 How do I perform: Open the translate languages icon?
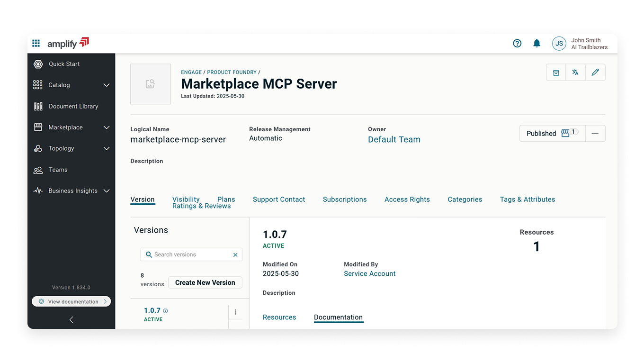point(575,73)
